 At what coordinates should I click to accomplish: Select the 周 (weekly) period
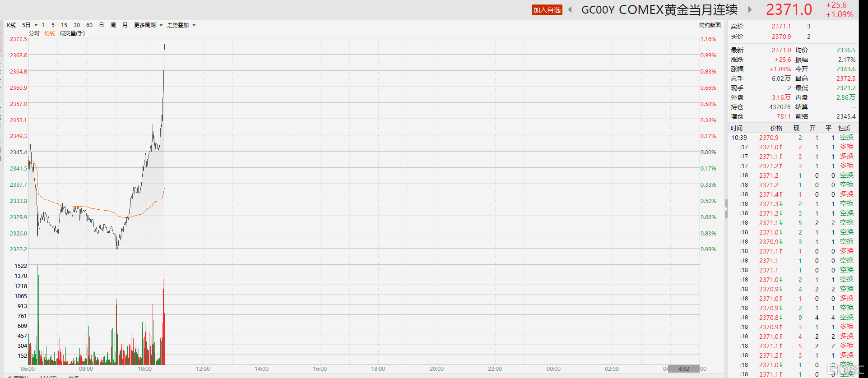pyautogui.click(x=113, y=25)
